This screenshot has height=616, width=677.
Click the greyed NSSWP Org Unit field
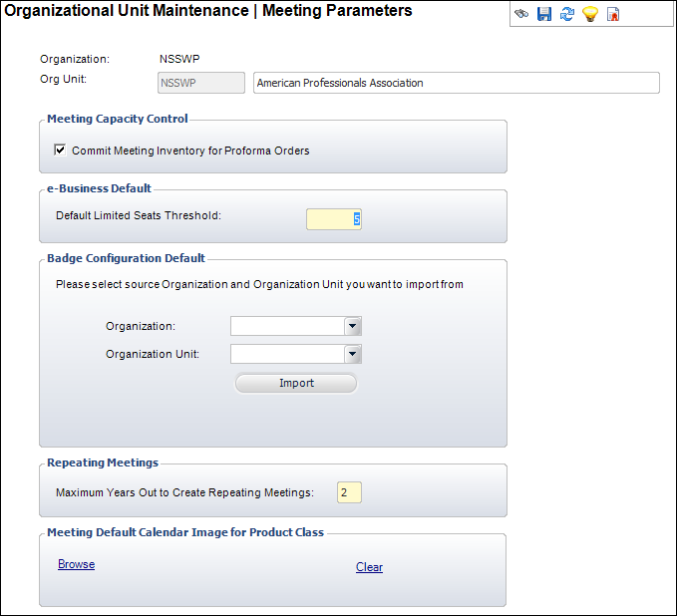pyautogui.click(x=201, y=83)
